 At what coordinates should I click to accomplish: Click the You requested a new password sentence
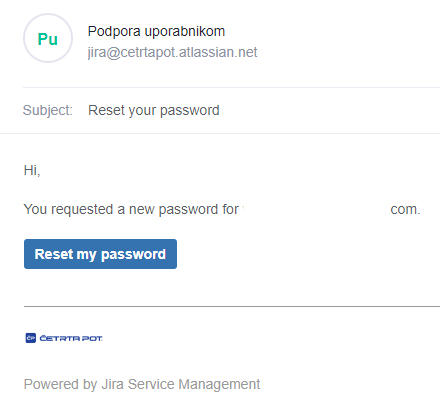point(131,209)
